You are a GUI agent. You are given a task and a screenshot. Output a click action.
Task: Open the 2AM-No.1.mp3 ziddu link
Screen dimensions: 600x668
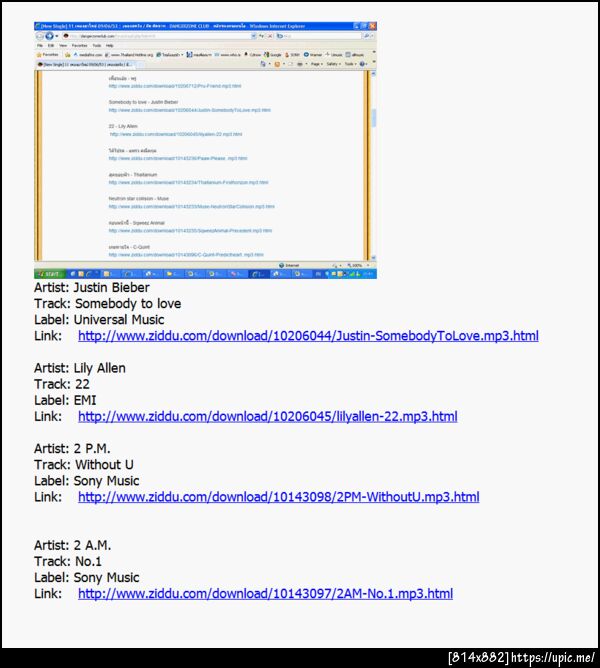pos(265,593)
